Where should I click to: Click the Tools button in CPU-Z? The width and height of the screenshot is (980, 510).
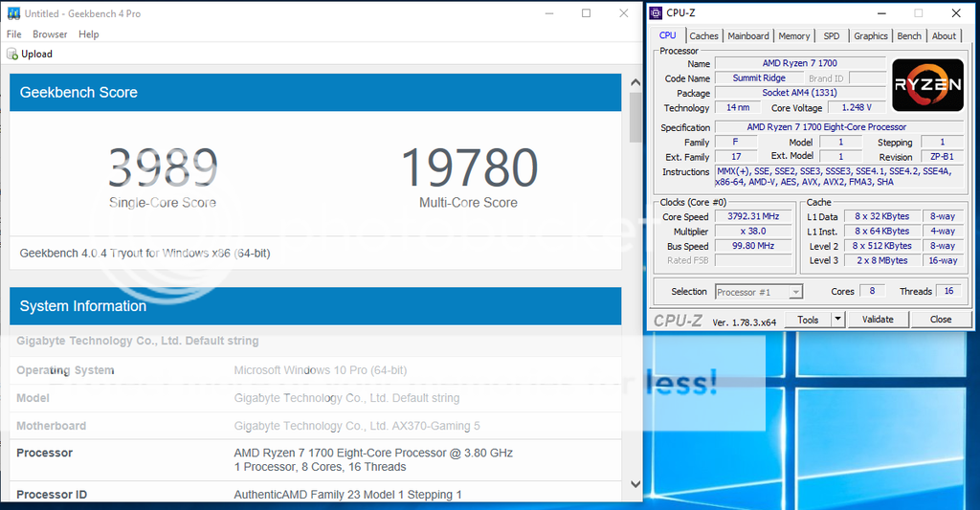(x=808, y=320)
